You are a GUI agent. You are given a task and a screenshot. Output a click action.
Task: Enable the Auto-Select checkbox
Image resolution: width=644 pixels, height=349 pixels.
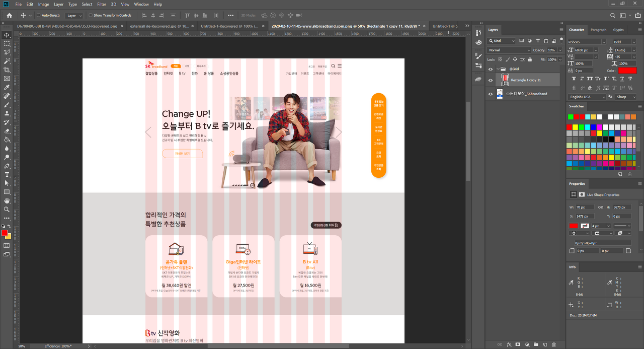point(39,16)
